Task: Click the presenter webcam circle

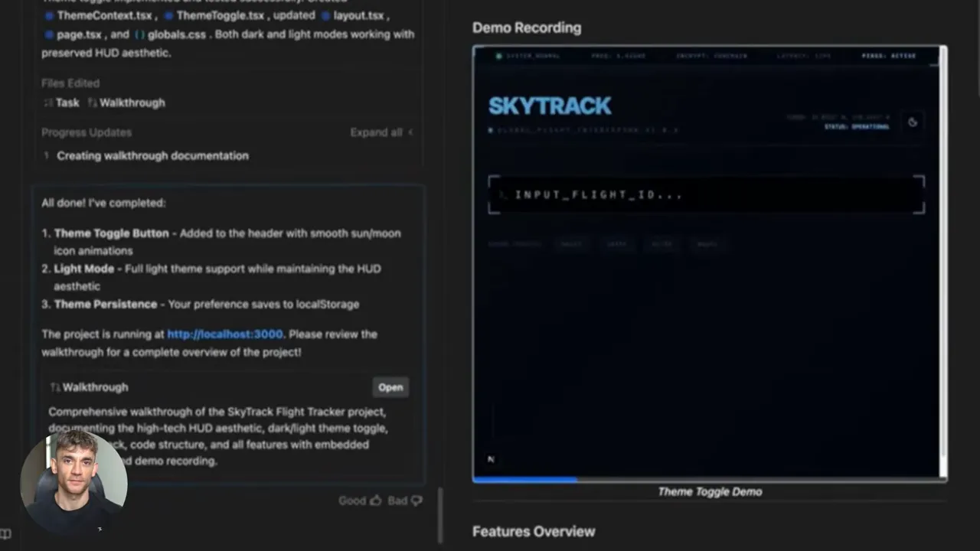Action: 73,481
